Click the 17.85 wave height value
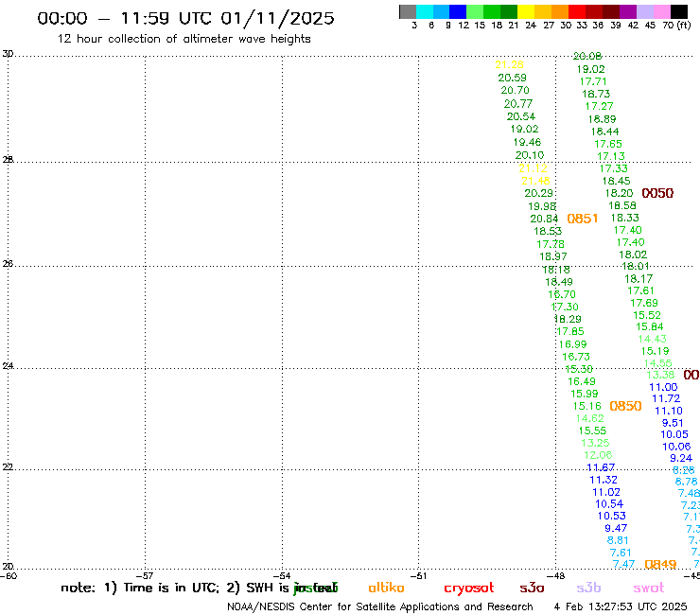This screenshot has width=700, height=615. point(570,331)
